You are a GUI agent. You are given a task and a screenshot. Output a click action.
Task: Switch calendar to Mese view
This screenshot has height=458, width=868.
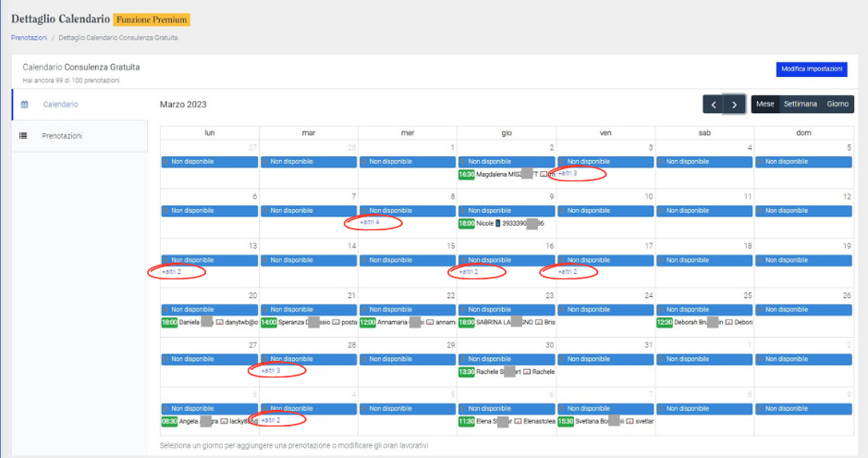click(x=765, y=105)
